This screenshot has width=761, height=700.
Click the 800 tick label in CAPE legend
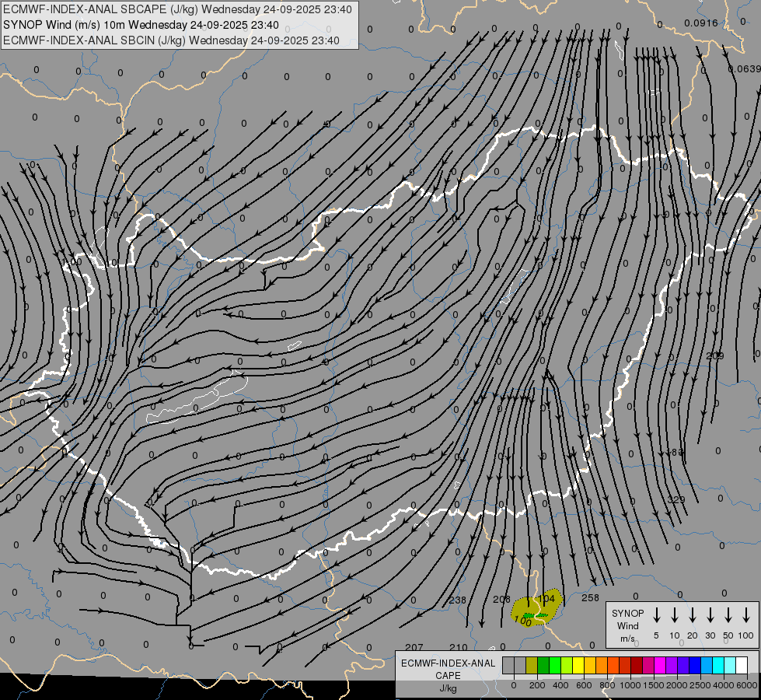[x=607, y=685]
